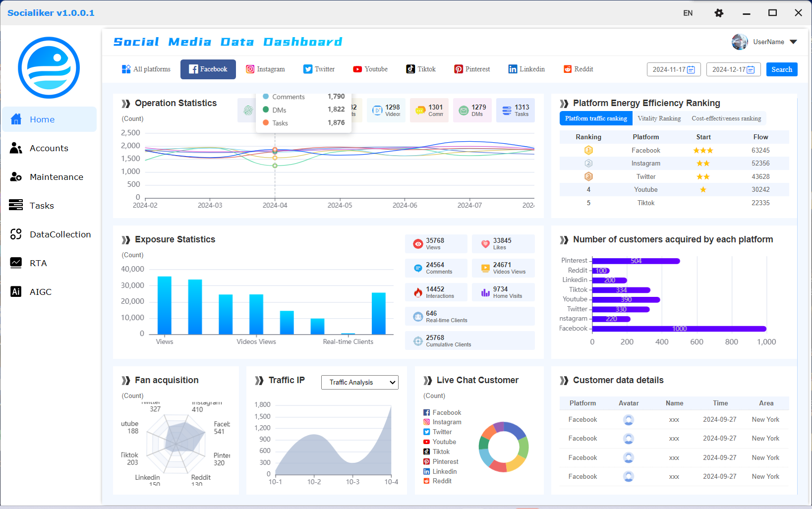Switch language with EN button
This screenshot has height=509, width=812.
coord(688,13)
